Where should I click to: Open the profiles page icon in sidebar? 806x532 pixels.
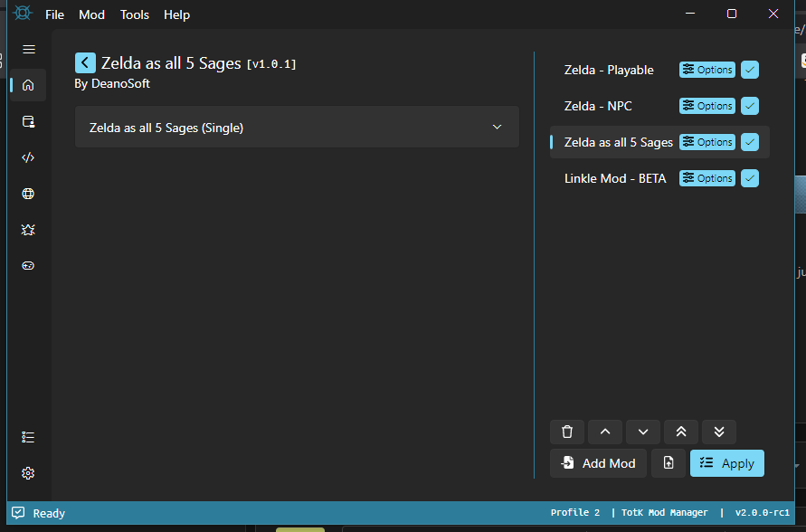coord(28,121)
